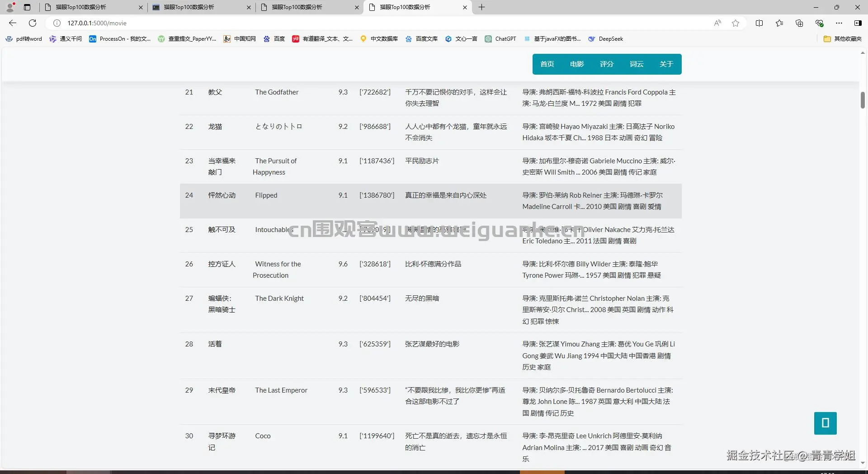This screenshot has height=474, width=868.
Task: Click title 活着 in row 28
Action: coord(215,344)
